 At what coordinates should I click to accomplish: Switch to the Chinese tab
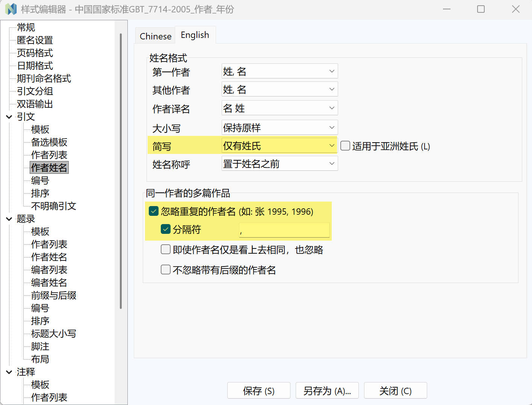(156, 36)
